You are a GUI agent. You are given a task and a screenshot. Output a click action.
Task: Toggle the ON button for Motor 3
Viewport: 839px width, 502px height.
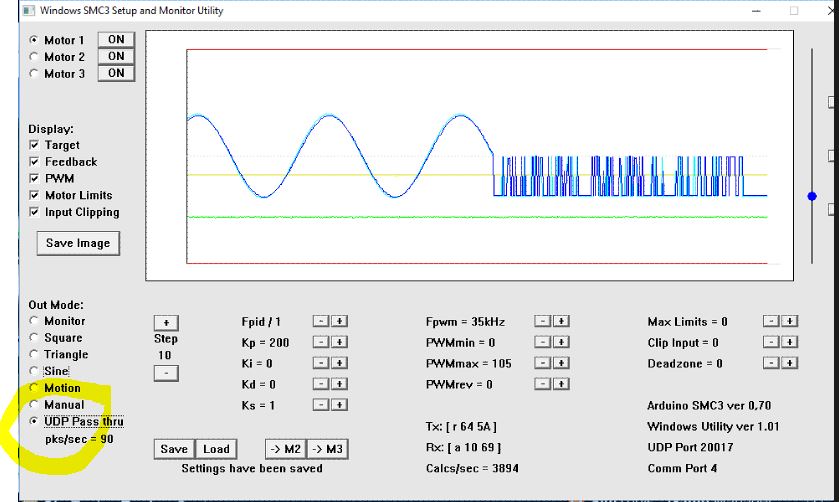(116, 73)
